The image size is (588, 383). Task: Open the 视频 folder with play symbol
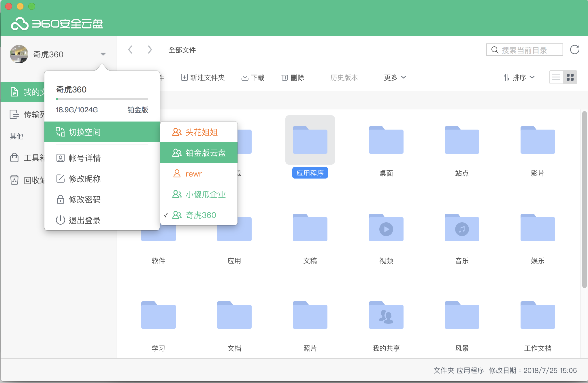(386, 227)
